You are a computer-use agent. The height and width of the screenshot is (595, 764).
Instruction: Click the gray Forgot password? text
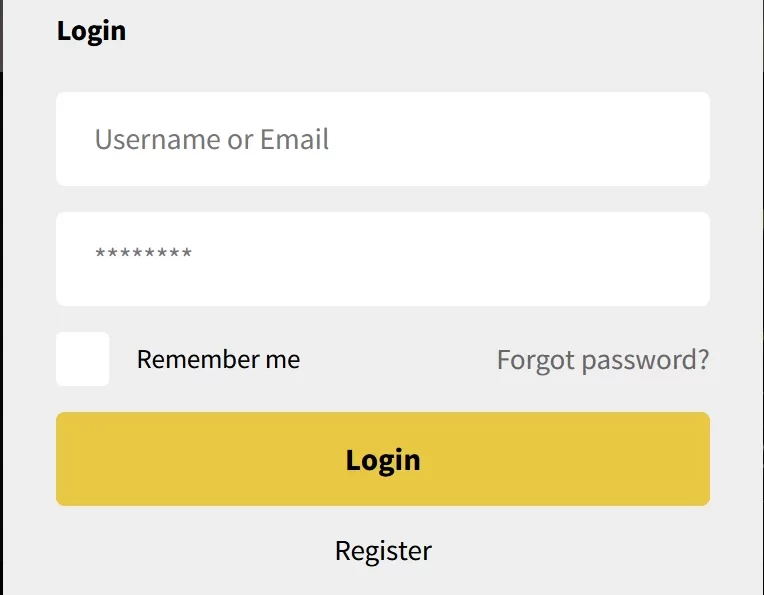pos(602,359)
